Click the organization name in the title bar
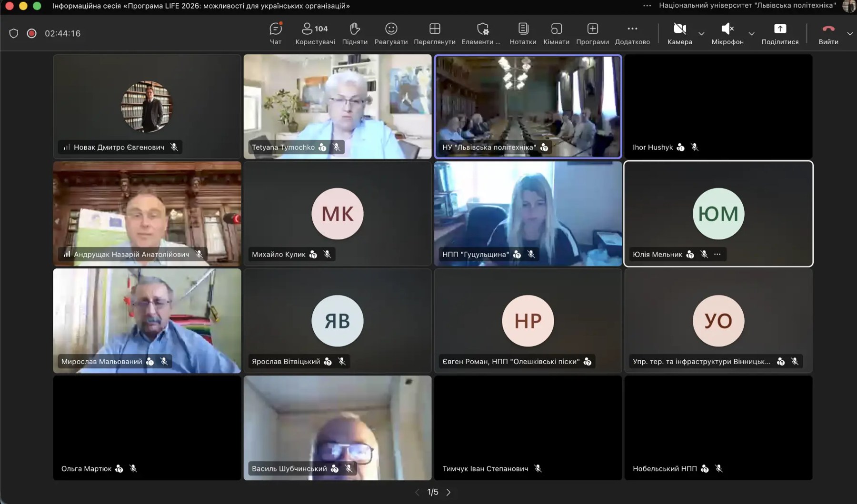The width and height of the screenshot is (857, 504). (747, 6)
